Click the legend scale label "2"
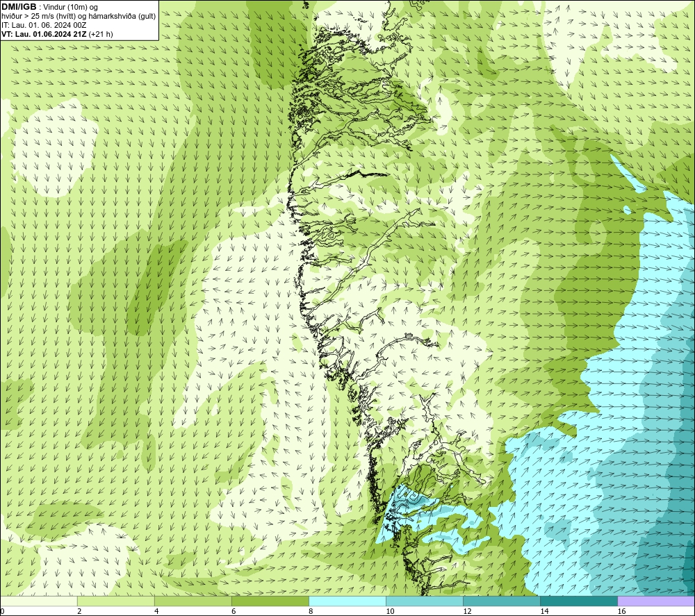 tap(79, 611)
